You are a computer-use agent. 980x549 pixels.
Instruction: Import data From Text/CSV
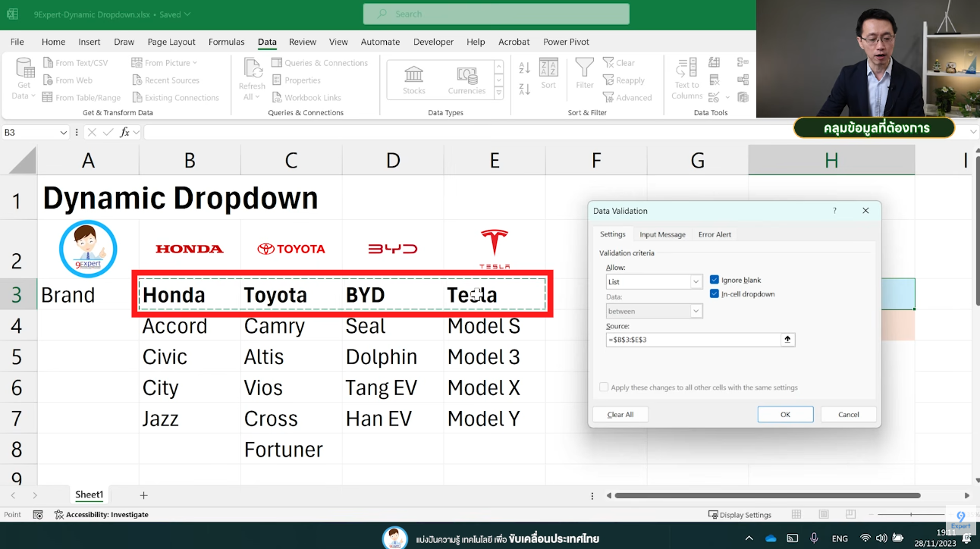[x=75, y=63]
